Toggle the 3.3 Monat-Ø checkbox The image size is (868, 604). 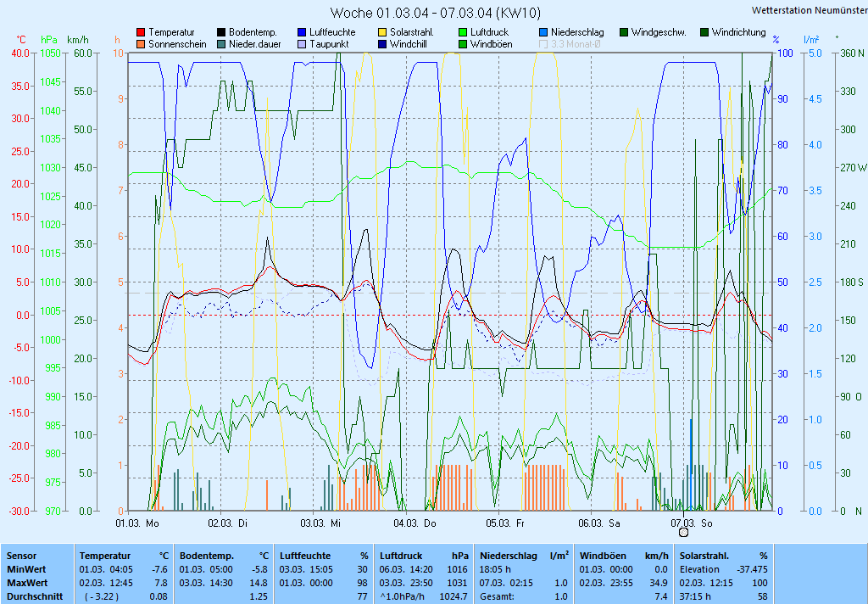(x=543, y=44)
